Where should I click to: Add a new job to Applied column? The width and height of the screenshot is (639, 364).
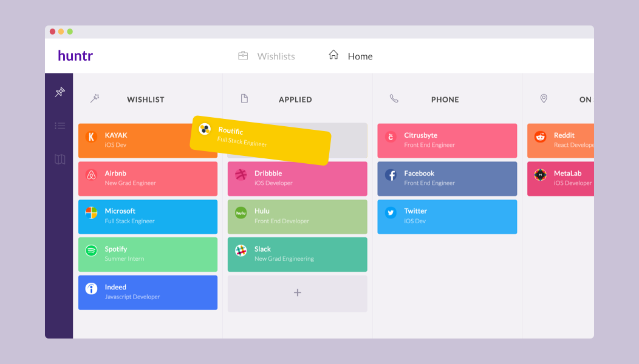coord(298,293)
